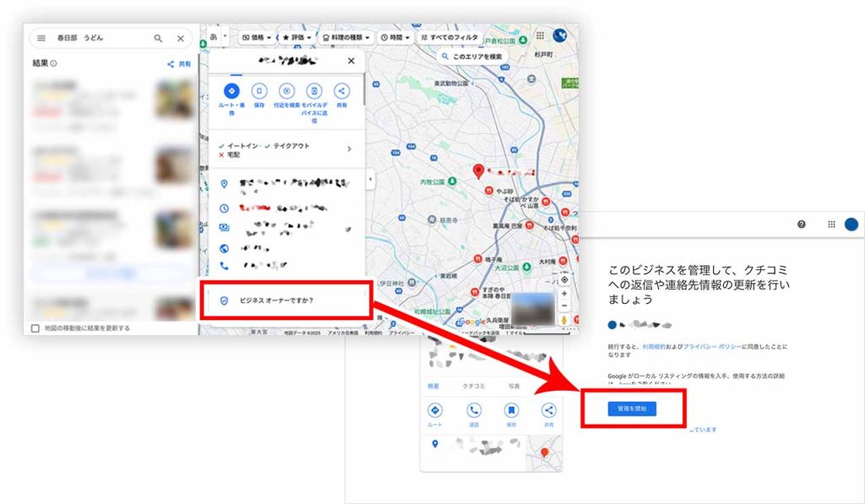Click the 共有 share icon in the preview card
This screenshot has width=865, height=504.
point(548,410)
